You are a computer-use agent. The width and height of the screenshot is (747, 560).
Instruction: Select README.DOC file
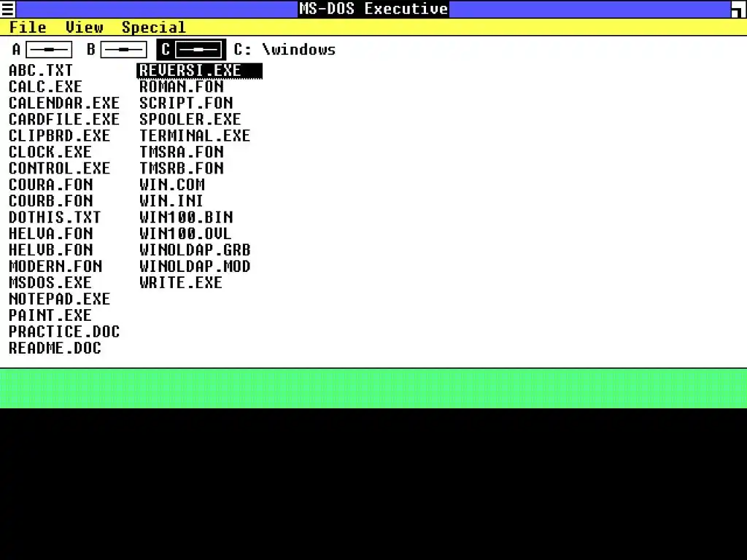tap(55, 348)
